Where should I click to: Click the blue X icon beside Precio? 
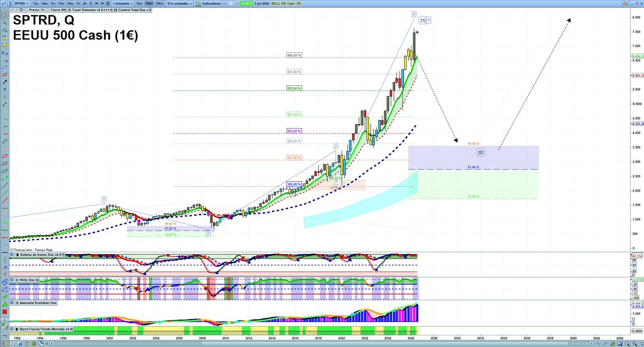21,10
